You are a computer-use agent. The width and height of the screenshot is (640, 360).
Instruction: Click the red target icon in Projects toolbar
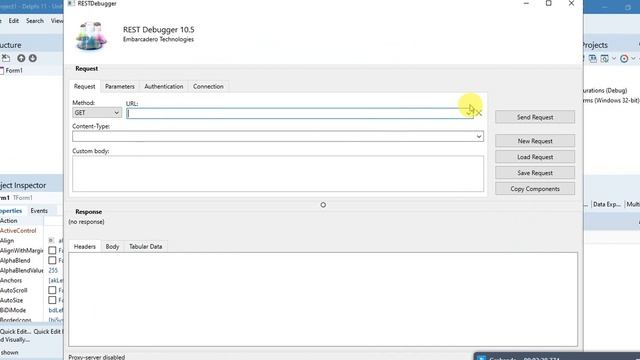coord(624,59)
